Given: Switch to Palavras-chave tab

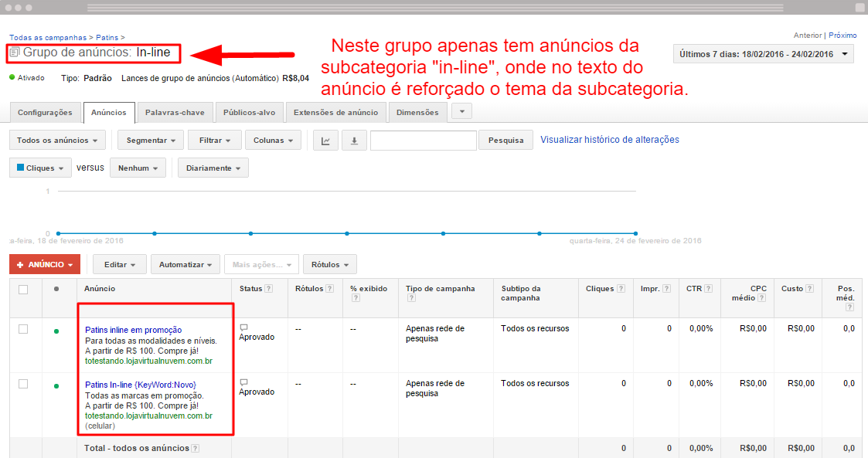Looking at the screenshot, I should [x=175, y=112].
